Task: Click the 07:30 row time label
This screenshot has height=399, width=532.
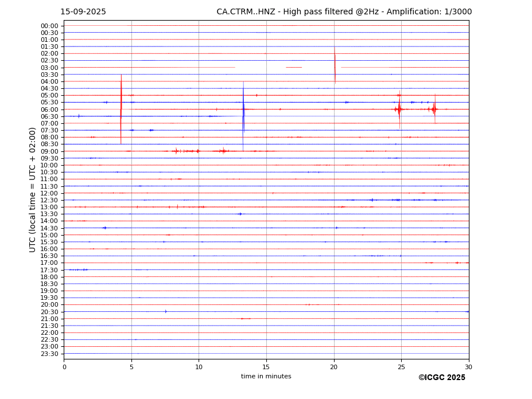Action: [49, 131]
